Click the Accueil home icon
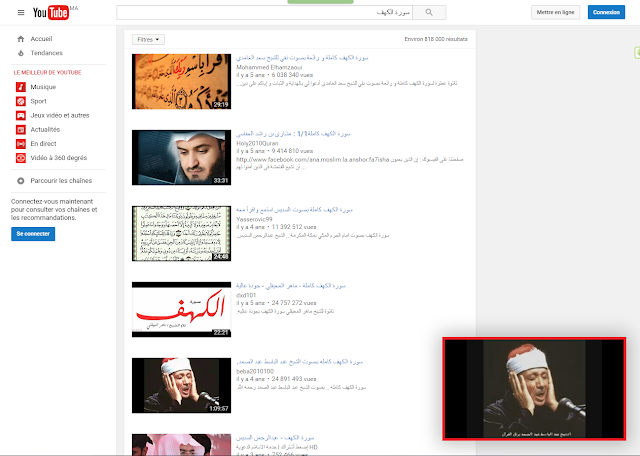 [21, 39]
